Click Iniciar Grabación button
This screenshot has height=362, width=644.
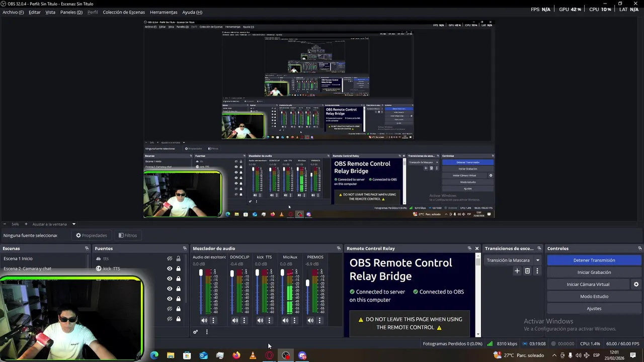[594, 272]
